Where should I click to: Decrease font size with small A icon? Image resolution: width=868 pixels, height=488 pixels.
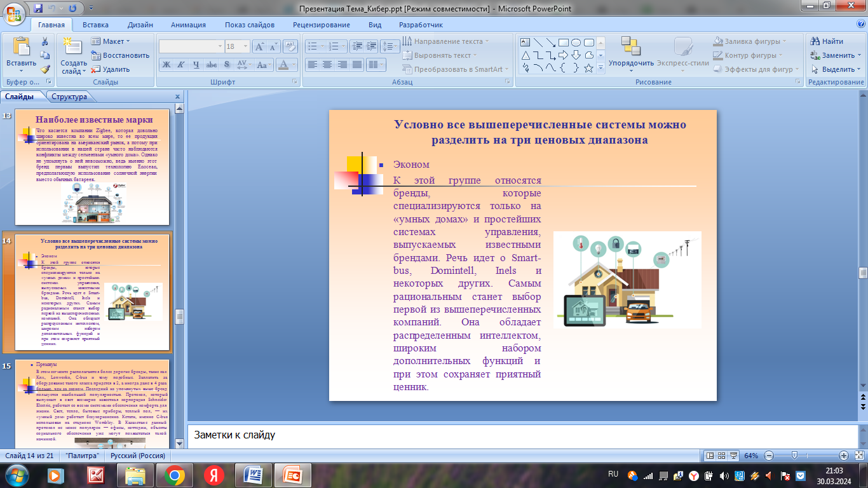273,46
